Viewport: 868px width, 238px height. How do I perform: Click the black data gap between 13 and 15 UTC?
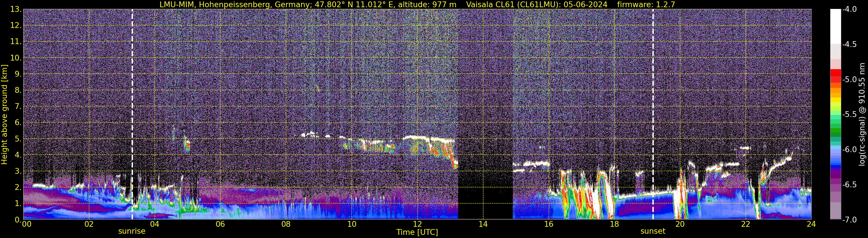point(485,114)
